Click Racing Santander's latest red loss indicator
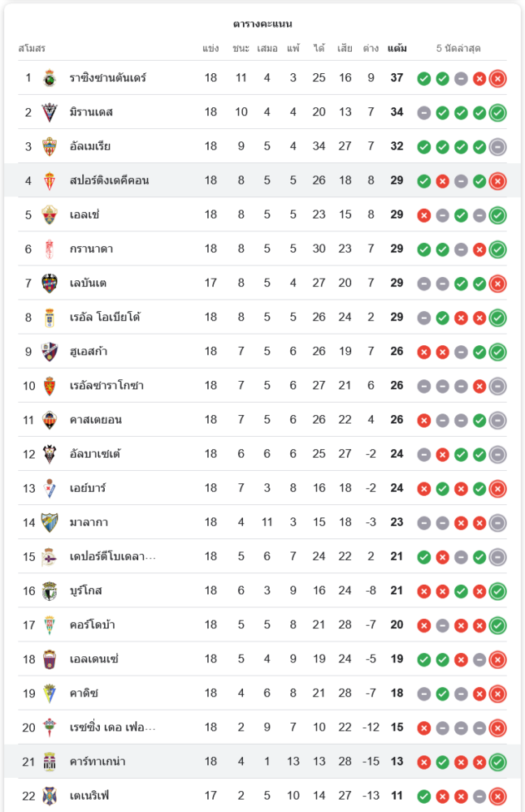Screen dimensions: 525x812 coord(497,79)
